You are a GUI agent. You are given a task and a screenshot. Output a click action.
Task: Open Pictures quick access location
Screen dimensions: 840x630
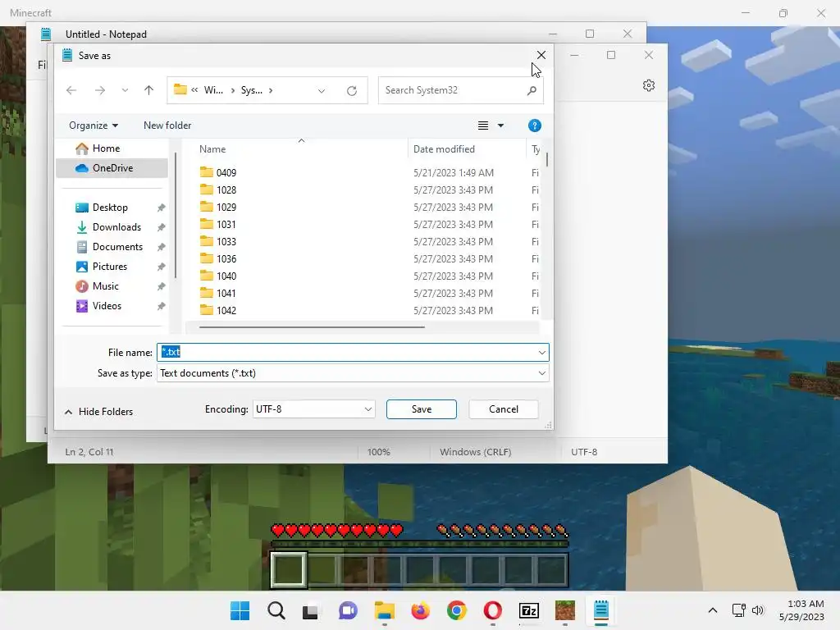pyautogui.click(x=112, y=267)
